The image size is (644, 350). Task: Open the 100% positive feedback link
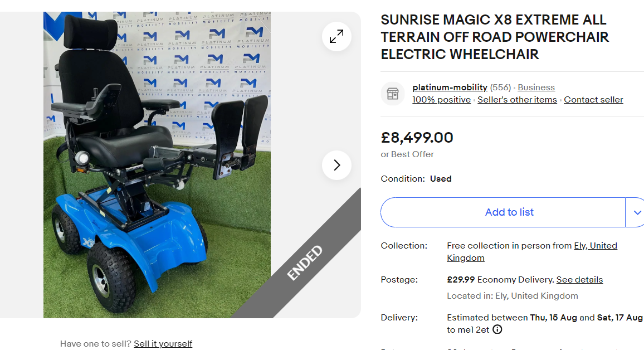pyautogui.click(x=441, y=100)
